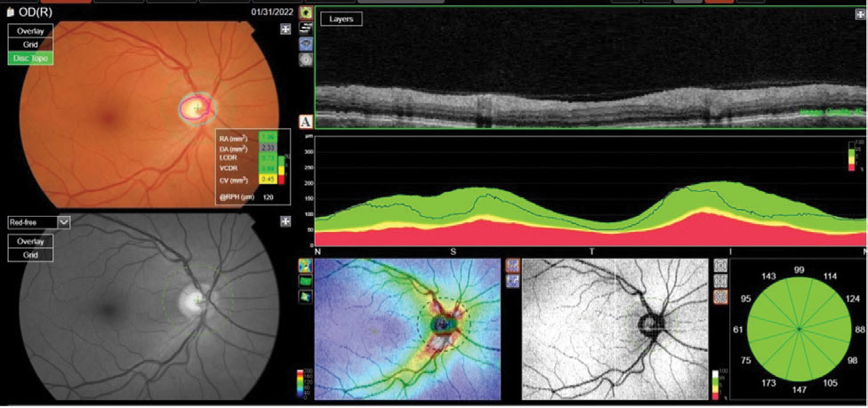
Task: Click the CV (mm³) value 0.45
Action: 267,179
